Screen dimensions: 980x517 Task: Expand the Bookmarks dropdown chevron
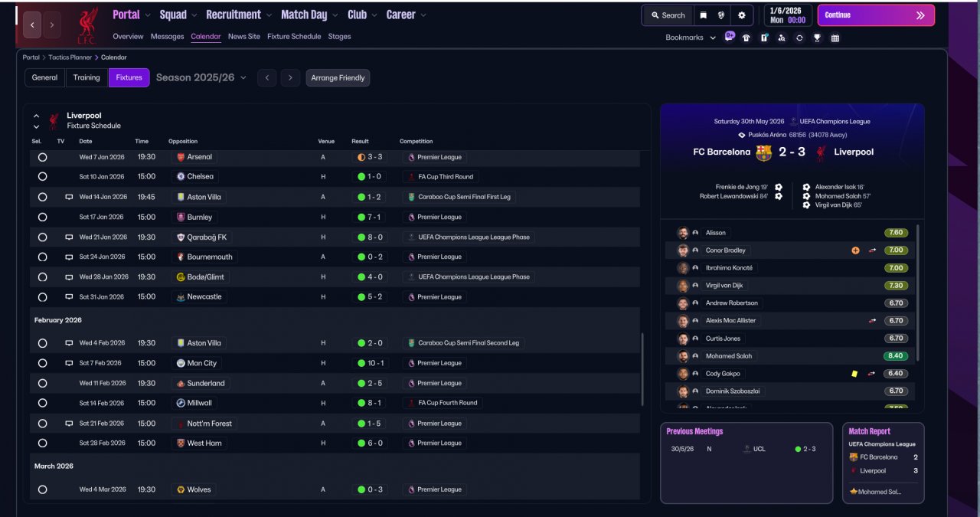tap(713, 38)
